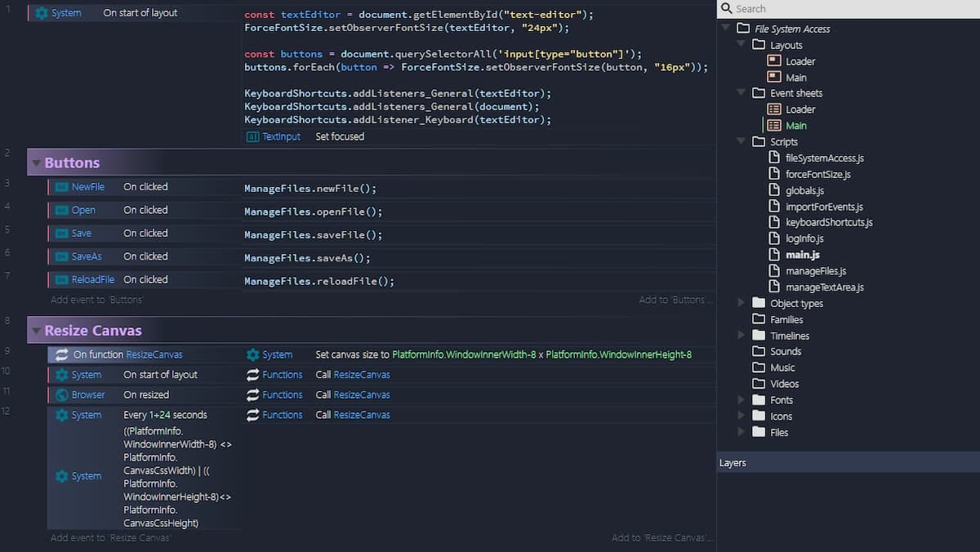Expand the Object types folder

pyautogui.click(x=741, y=303)
